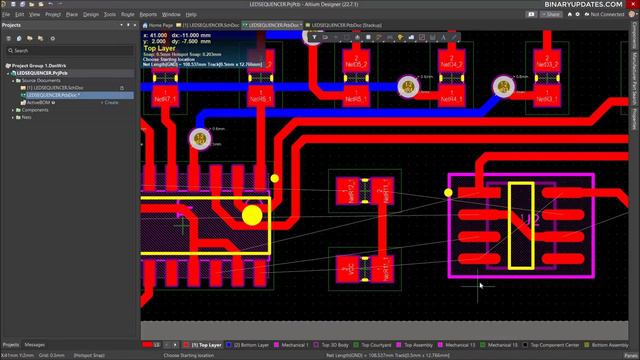Select the Place Component tool
Screen dimensions: 640x360
pos(368,37)
